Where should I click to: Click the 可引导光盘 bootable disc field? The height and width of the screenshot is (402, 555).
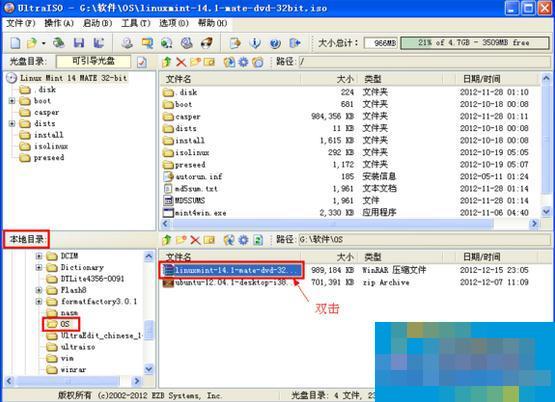93,62
